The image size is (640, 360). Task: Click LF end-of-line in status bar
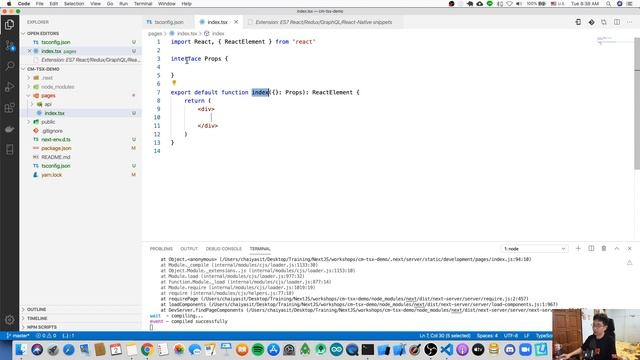(x=527, y=336)
